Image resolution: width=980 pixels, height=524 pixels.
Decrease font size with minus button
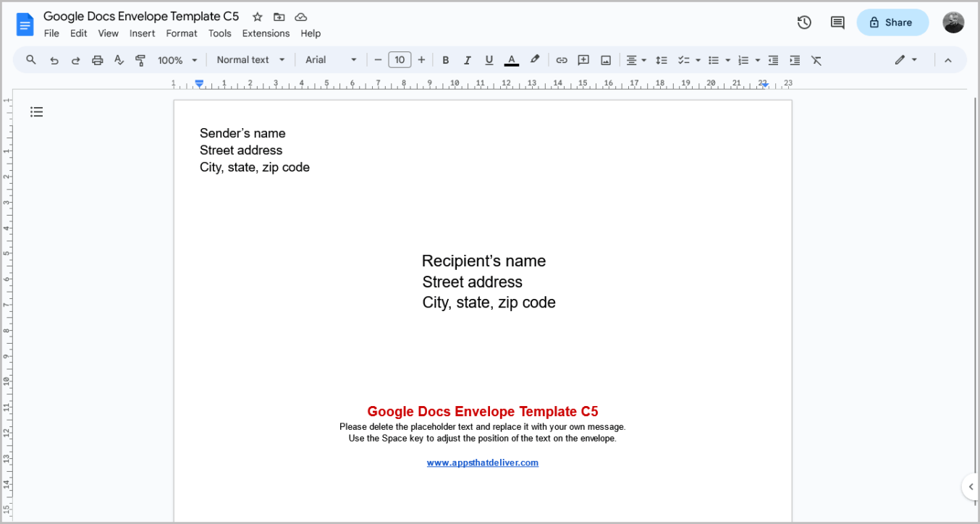[x=378, y=60]
